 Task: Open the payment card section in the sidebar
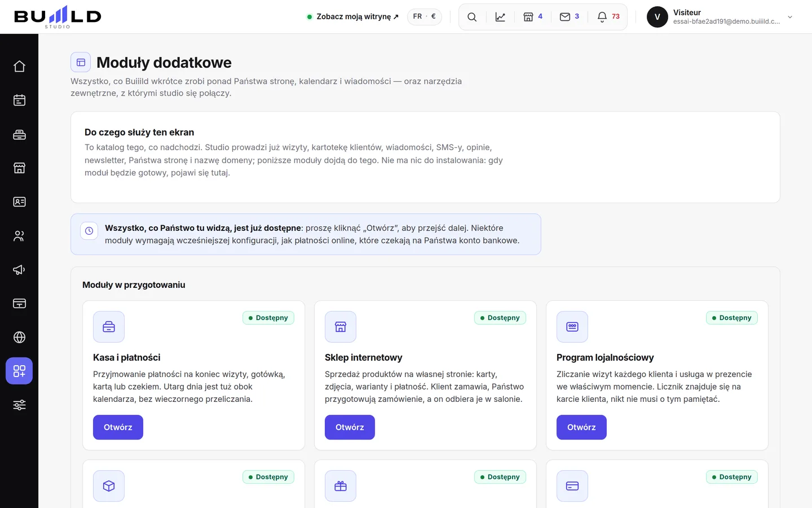click(19, 304)
